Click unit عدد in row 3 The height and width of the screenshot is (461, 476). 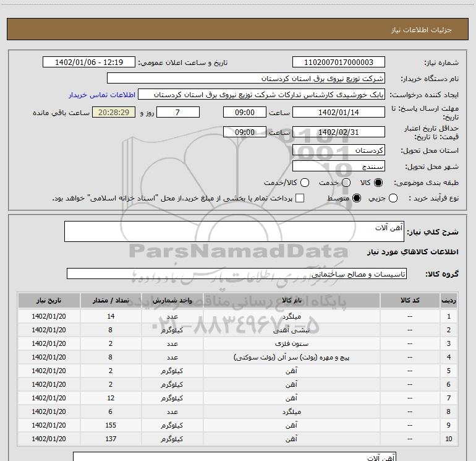tap(172, 343)
